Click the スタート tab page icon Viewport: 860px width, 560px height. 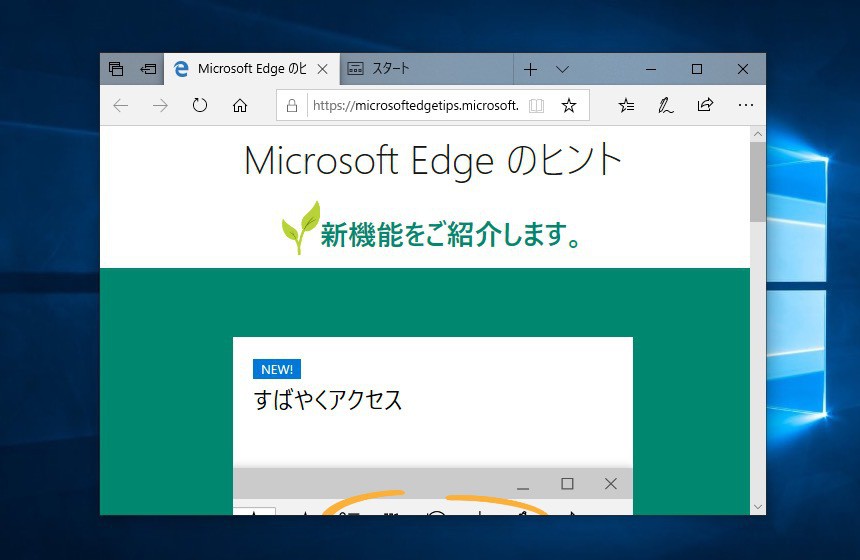click(355, 69)
